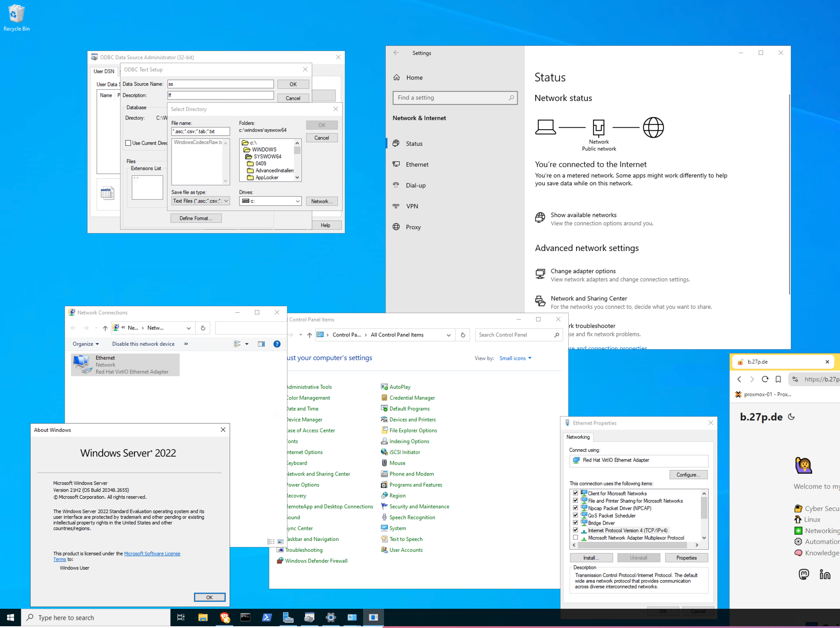The width and height of the screenshot is (840, 628).
Task: Click the browser reload icon
Action: click(765, 379)
